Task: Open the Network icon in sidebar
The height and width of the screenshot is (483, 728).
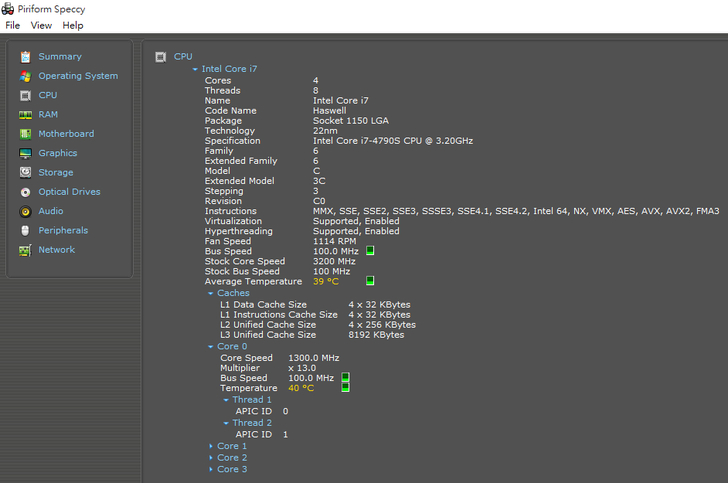Action: tap(26, 250)
